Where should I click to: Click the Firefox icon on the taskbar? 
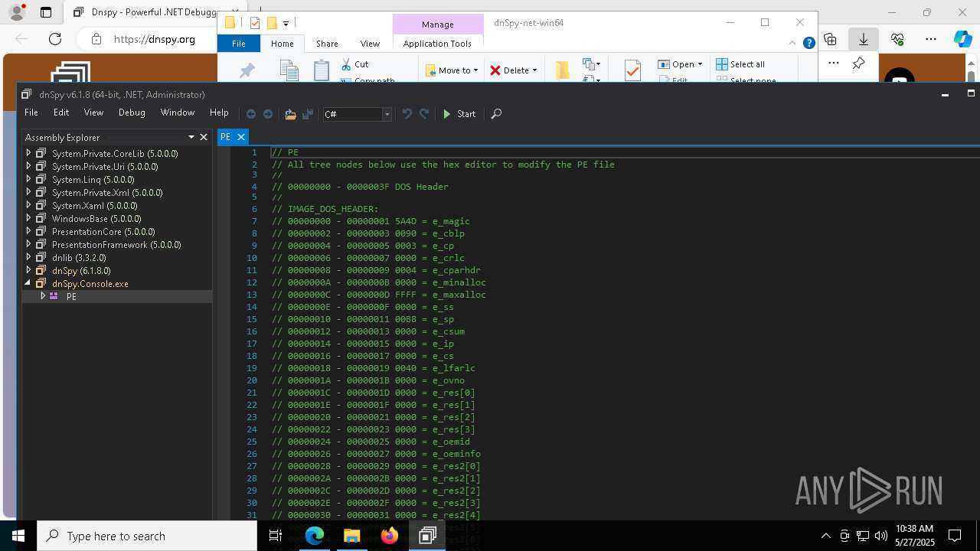389,536
